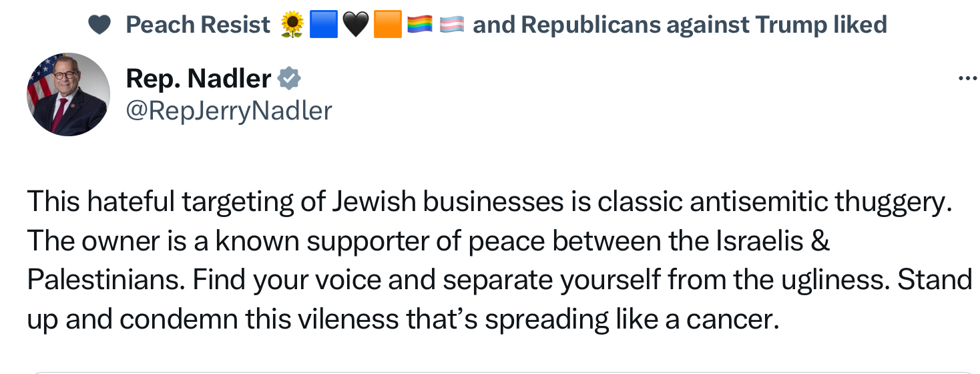Click the line starting 'Palestinians. Find your voice'
980x374 pixels.
point(499,280)
